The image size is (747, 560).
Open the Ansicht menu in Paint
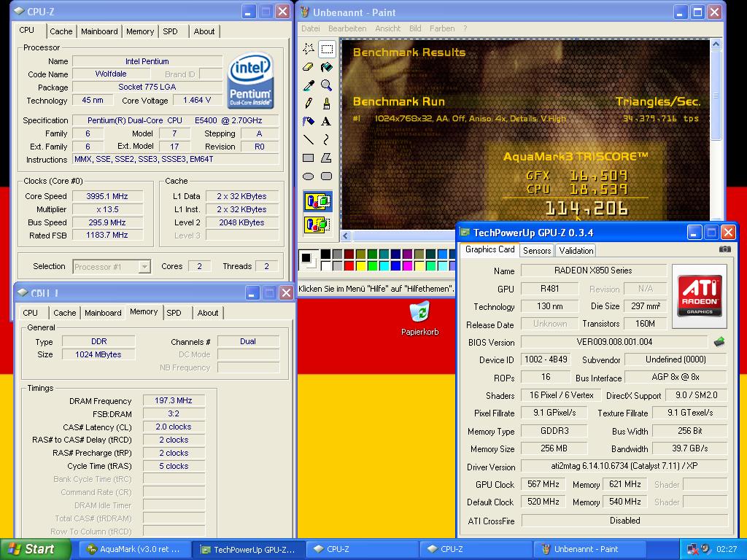[x=388, y=28]
